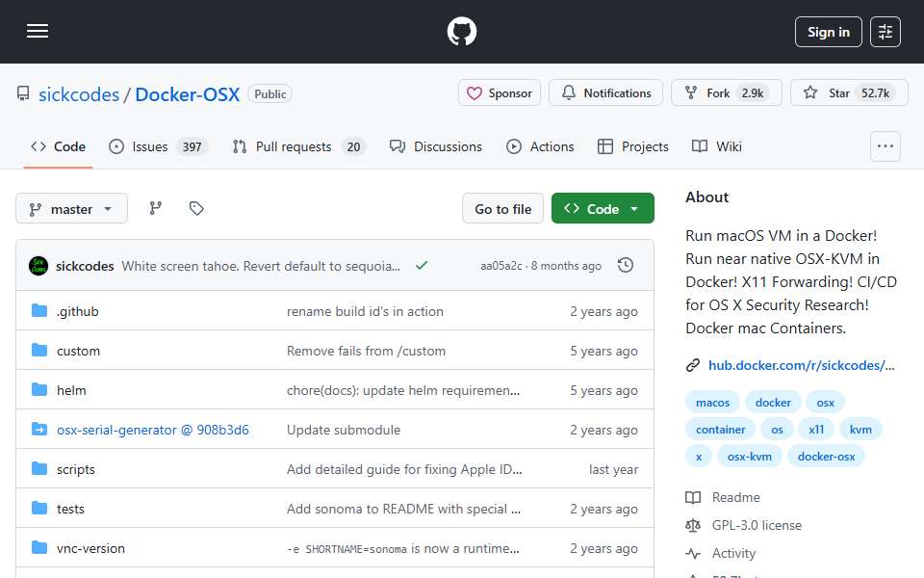Click folder icon beside scripts
924x578 pixels.
point(39,468)
